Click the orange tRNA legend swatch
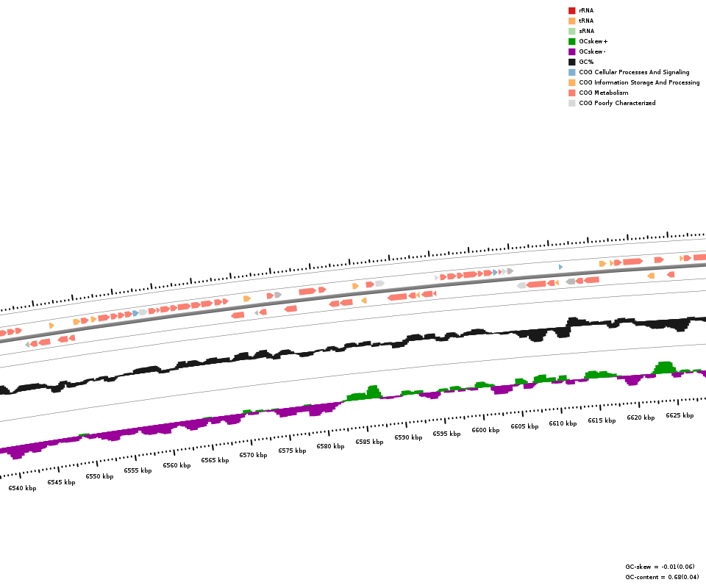706x588 pixels. [x=571, y=21]
